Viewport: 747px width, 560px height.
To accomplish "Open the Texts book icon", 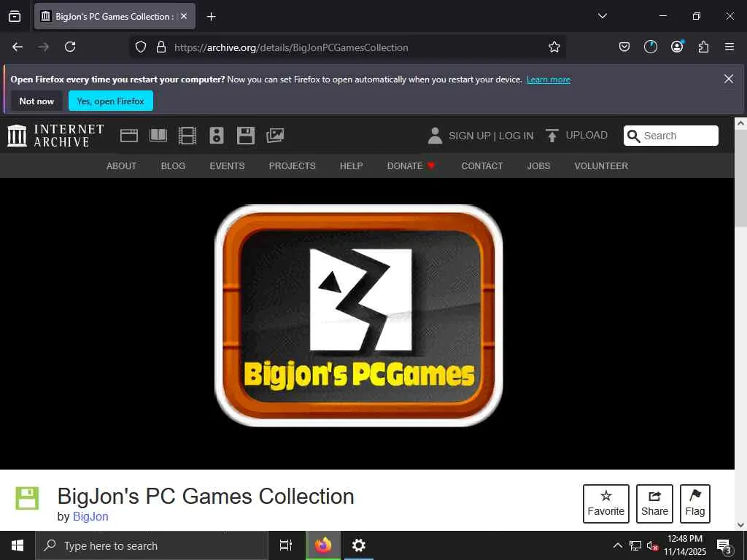I will 158,136.
